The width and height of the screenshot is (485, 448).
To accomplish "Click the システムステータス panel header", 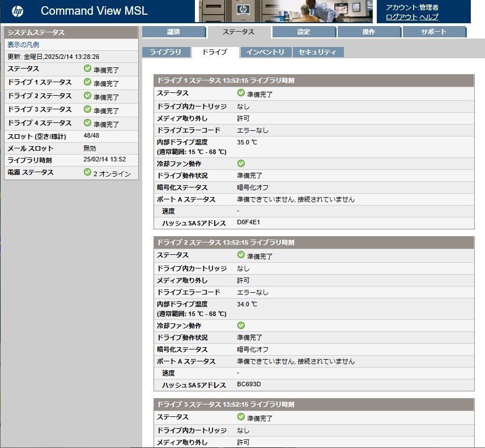I will (71, 32).
